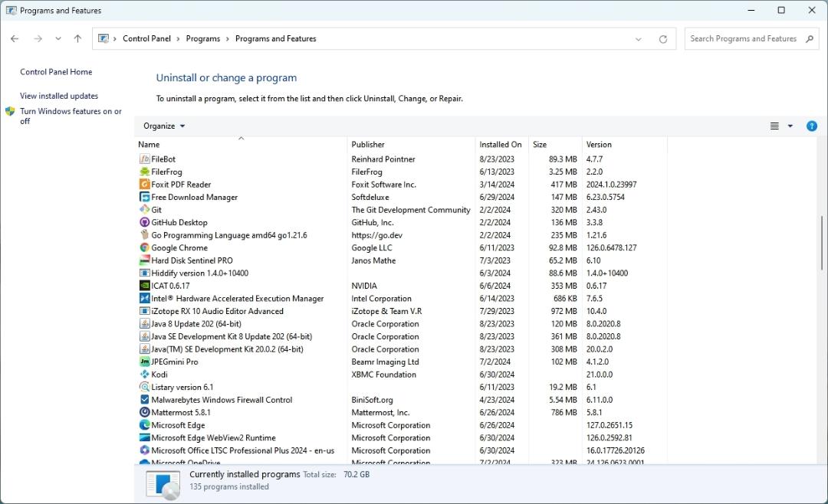Sort by the Version column header
This screenshot has width=828, height=504.
click(x=624, y=144)
